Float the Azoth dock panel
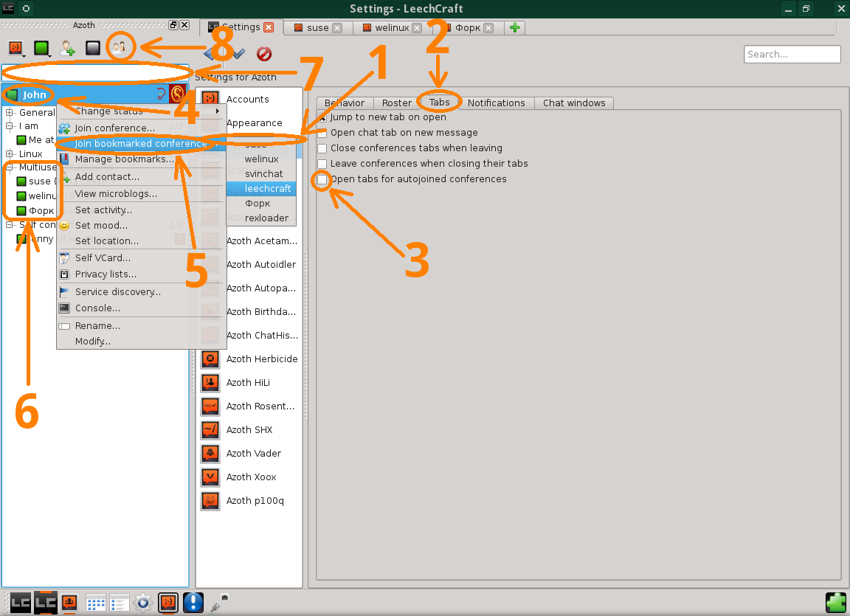The width and height of the screenshot is (850, 616). click(x=173, y=25)
